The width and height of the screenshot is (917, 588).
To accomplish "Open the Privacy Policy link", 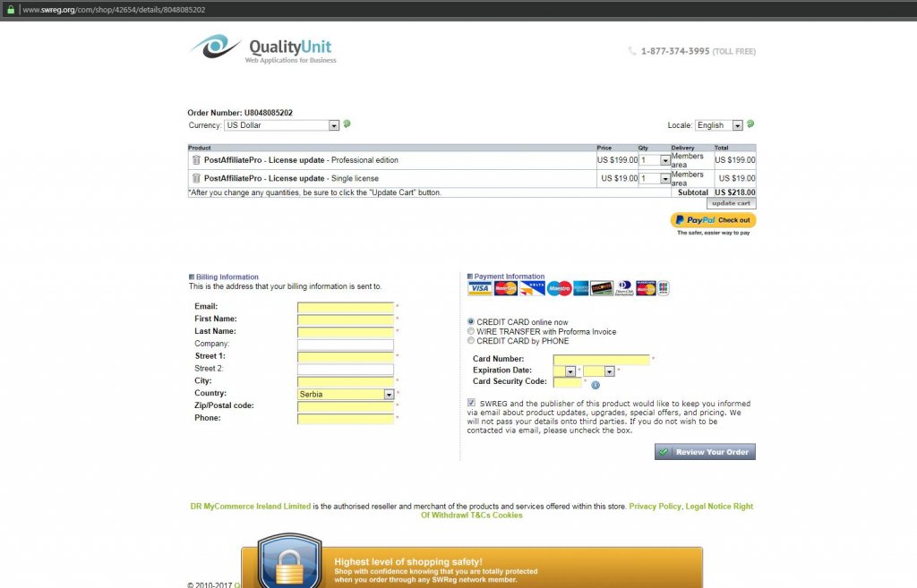I will click(x=655, y=507).
